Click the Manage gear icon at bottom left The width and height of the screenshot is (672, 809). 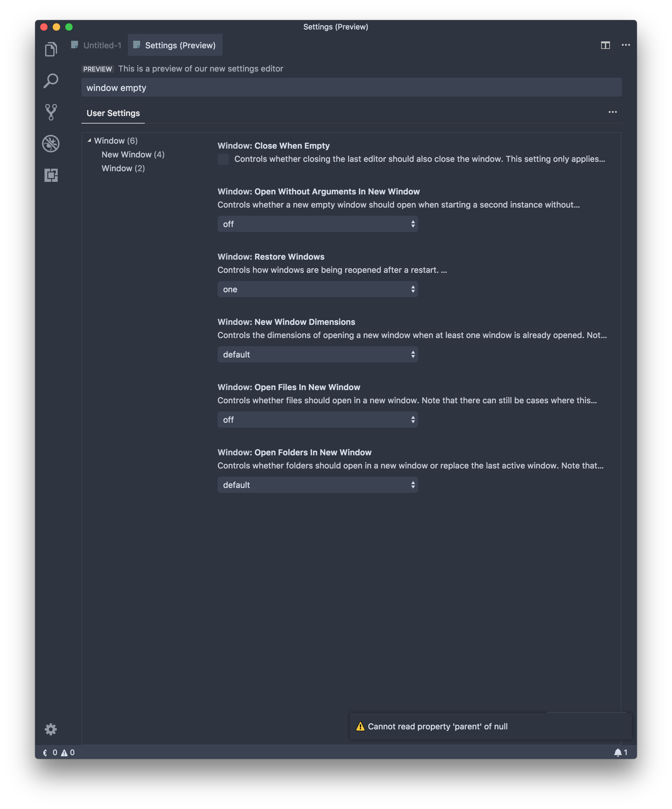pos(51,729)
